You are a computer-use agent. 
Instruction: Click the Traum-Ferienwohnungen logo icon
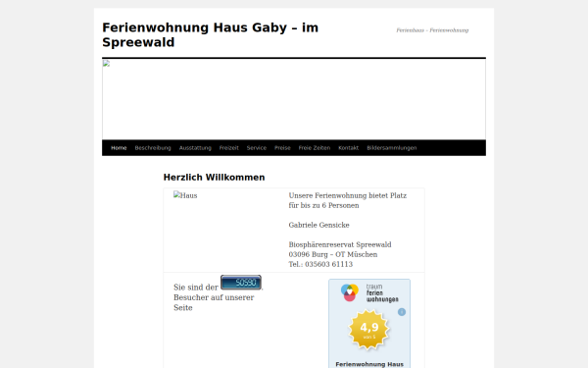(350, 292)
